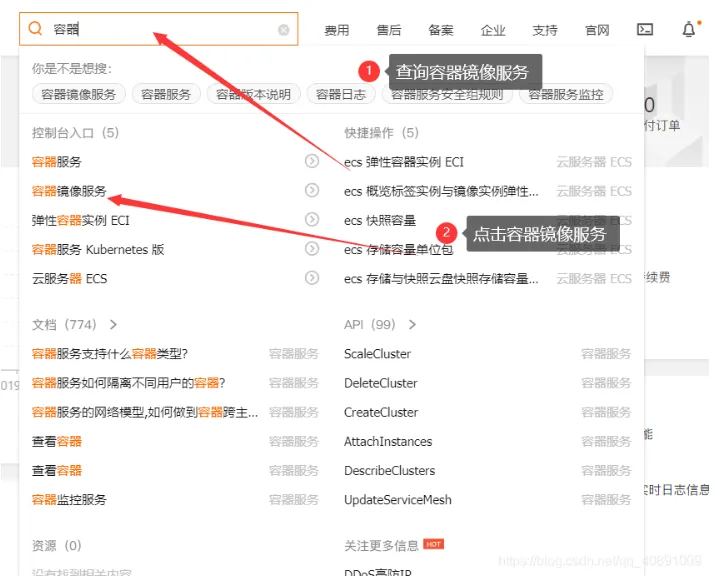
Task: Open the 企业 menu
Action: coord(493,30)
